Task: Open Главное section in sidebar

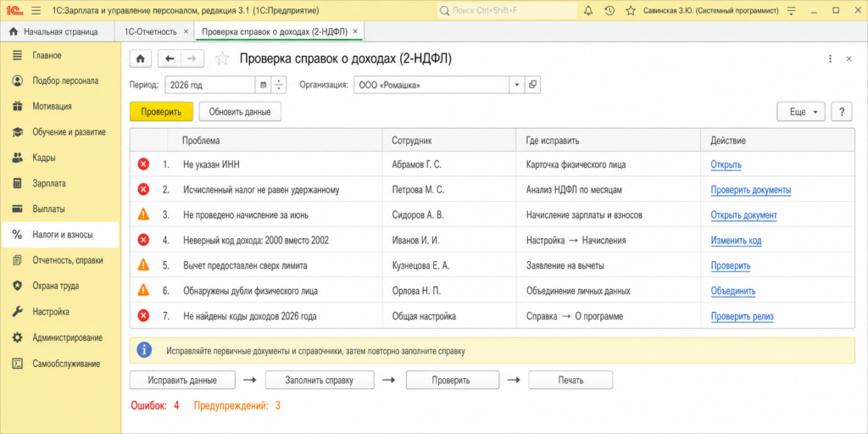Action: [x=60, y=55]
